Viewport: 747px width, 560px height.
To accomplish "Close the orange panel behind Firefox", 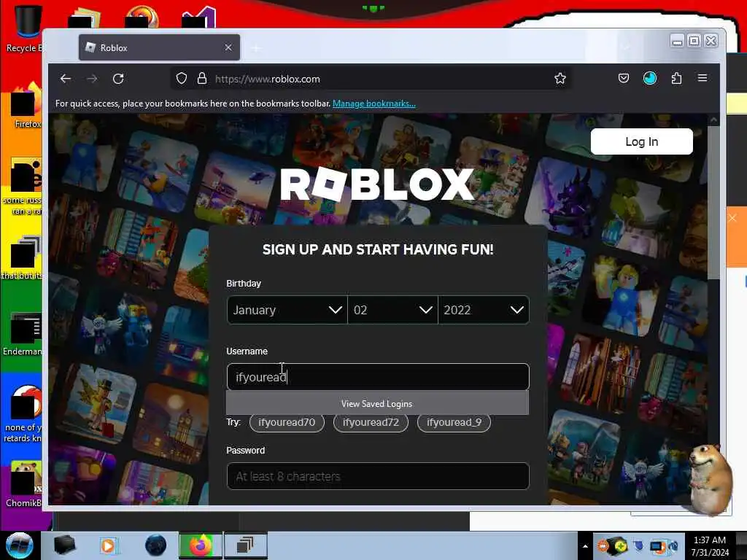I will coord(732,218).
